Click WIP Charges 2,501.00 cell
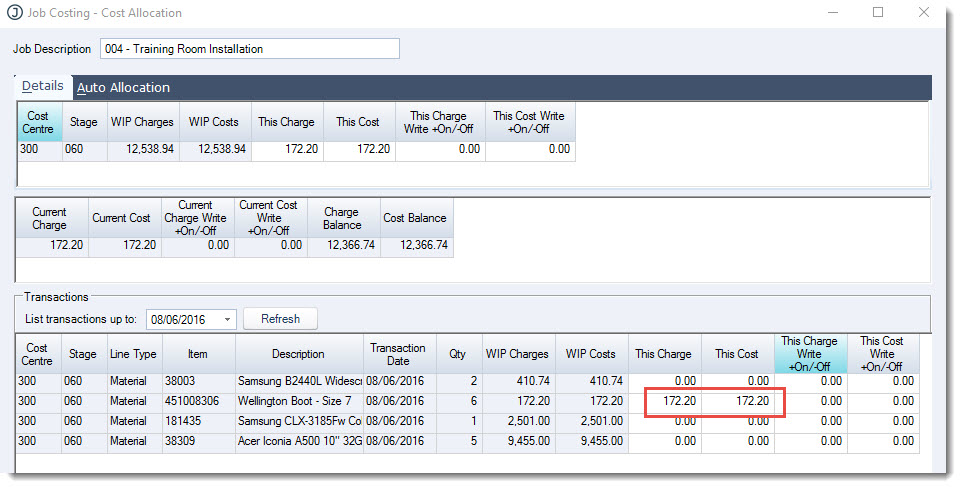 click(518, 421)
